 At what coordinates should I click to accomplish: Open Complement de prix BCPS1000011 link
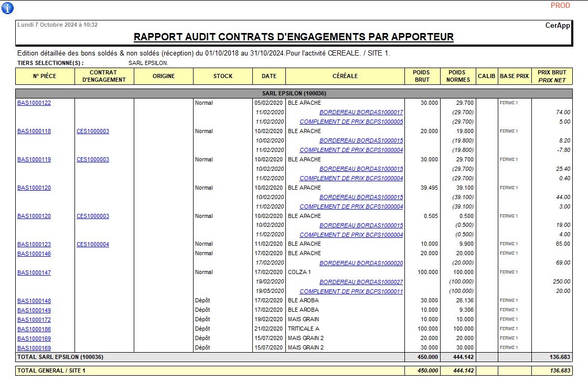tap(351, 292)
